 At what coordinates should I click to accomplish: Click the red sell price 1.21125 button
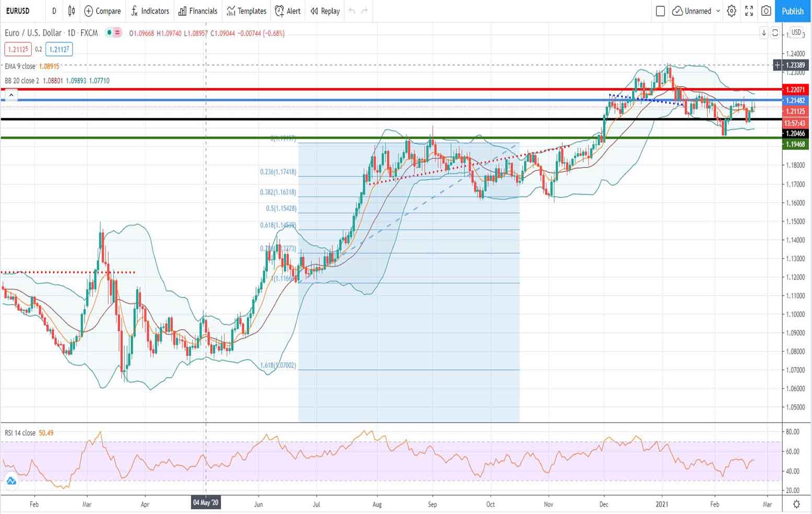18,49
